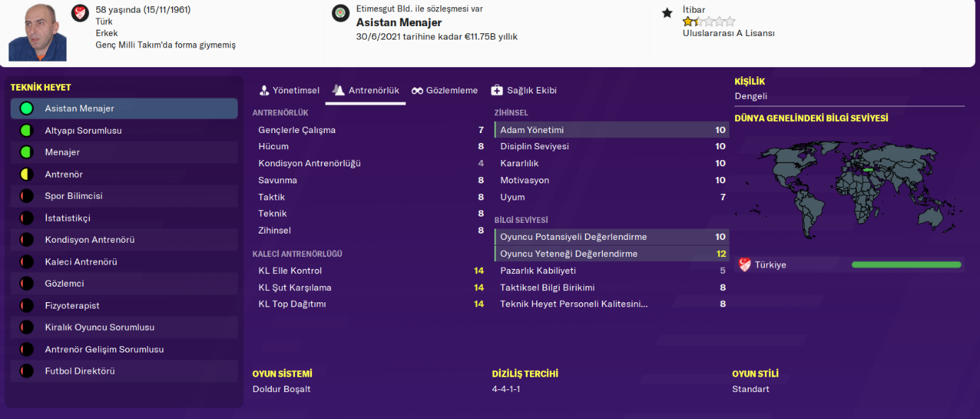
Task: Click the Adam Yönetimi attribute row
Action: tap(611, 130)
